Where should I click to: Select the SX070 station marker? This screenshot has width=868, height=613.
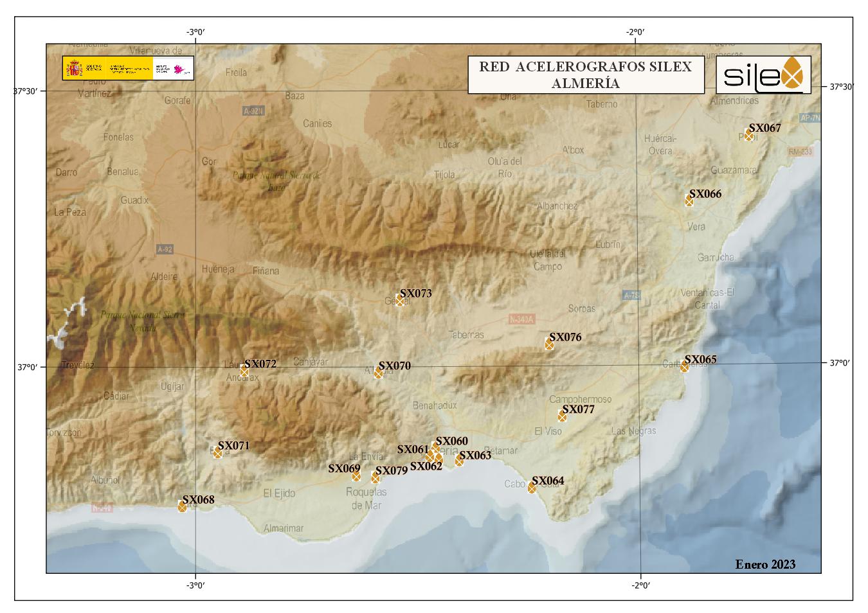tap(379, 373)
